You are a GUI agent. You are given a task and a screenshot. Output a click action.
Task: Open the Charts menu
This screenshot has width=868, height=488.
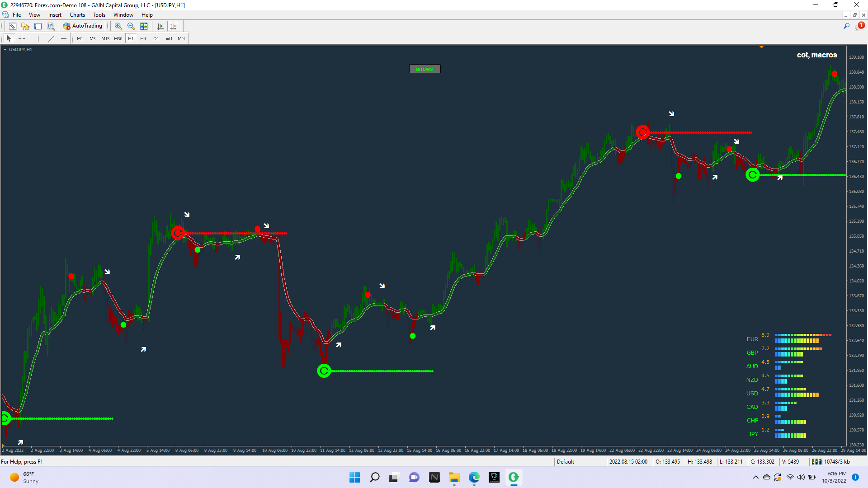(x=77, y=15)
